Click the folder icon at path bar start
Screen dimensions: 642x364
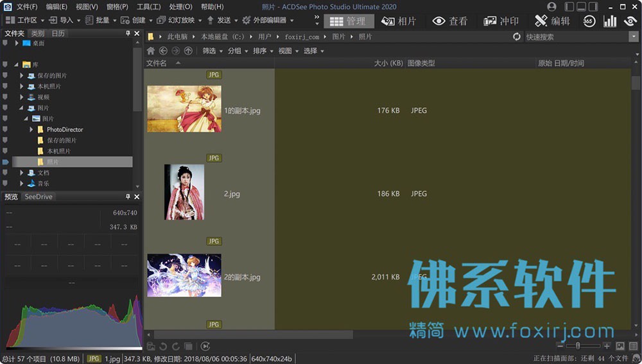tap(151, 37)
